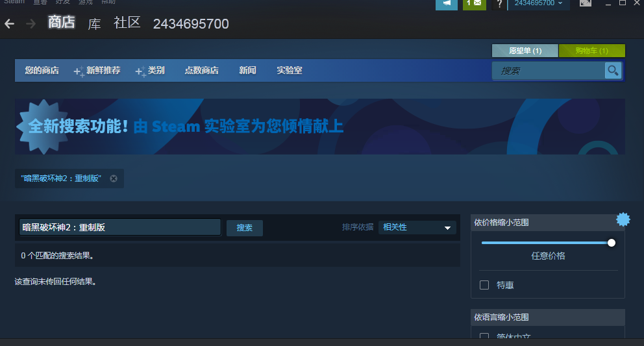
Task: Collapse the 依语言缩小范围 panel header
Action: [548, 317]
